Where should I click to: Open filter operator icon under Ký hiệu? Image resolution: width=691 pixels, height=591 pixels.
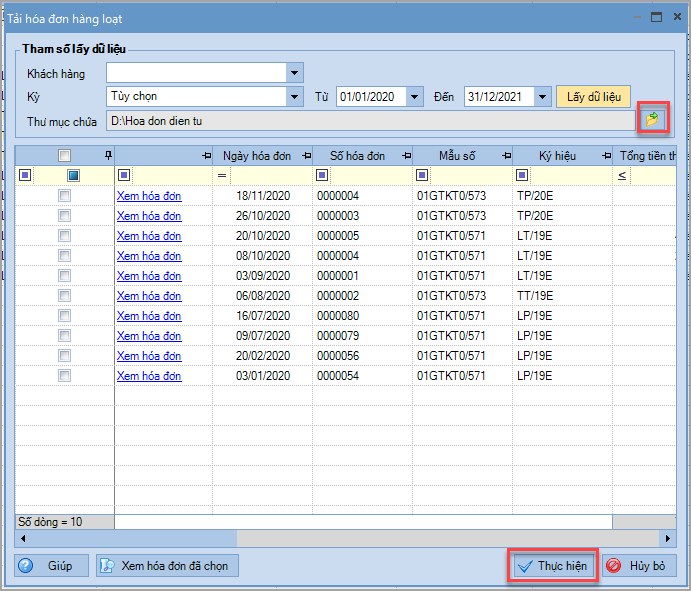click(x=522, y=175)
